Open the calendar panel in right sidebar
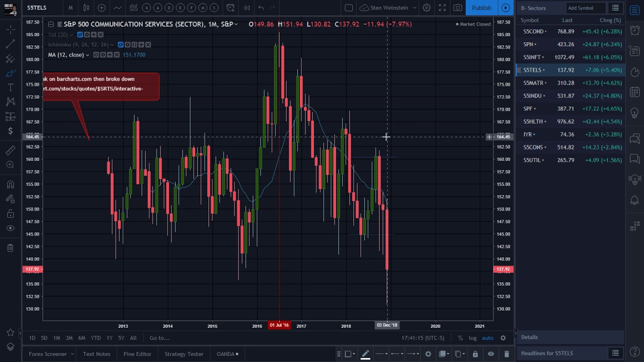The image size is (644, 362). 635,92
